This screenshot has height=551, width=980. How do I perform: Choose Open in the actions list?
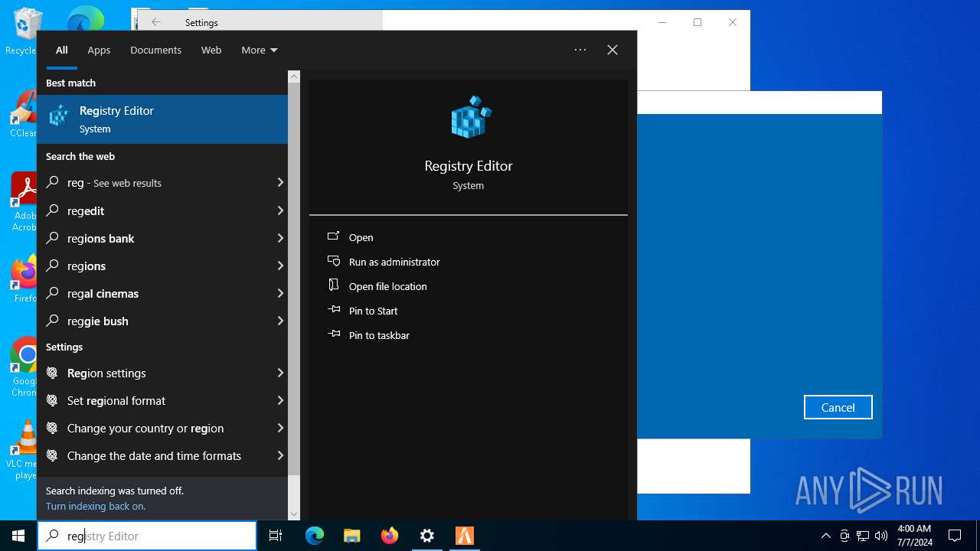(x=361, y=237)
